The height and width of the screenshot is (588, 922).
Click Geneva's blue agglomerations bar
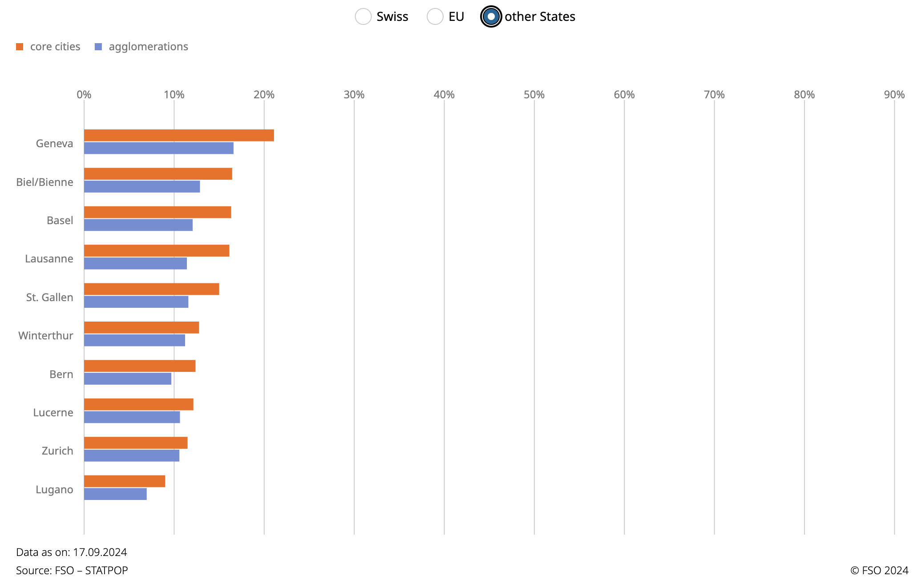pos(158,148)
